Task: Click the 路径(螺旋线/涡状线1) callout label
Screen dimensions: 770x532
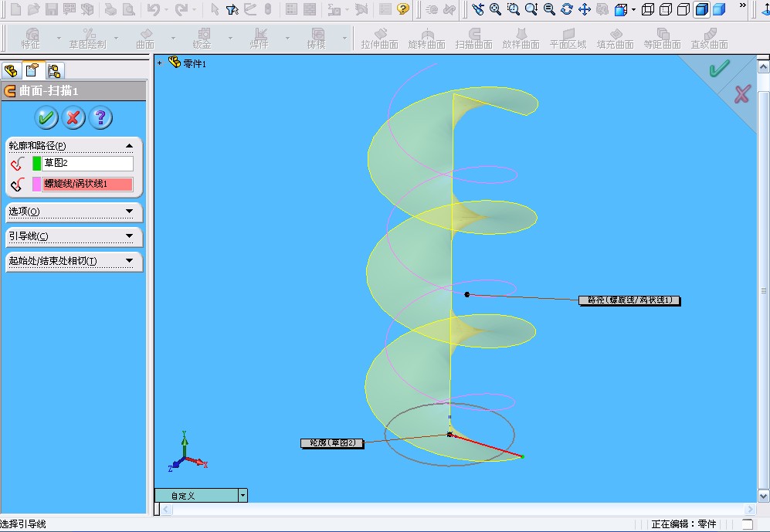Action: click(x=629, y=300)
